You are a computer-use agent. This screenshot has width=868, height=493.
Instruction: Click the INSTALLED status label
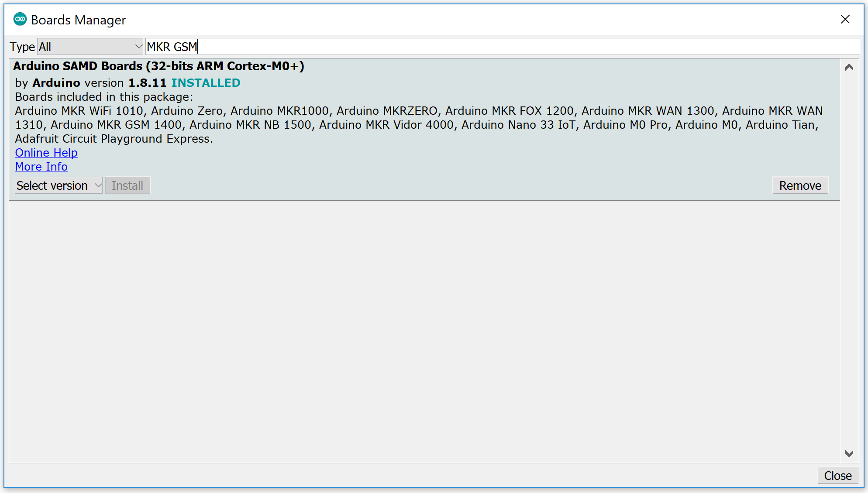206,83
